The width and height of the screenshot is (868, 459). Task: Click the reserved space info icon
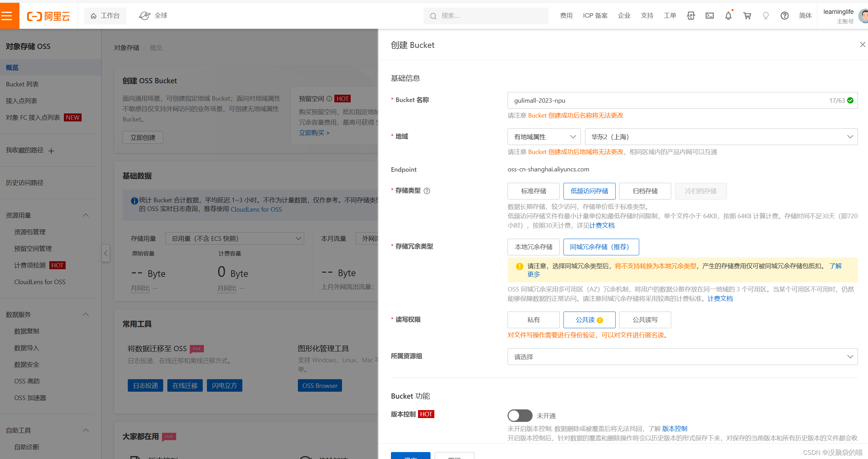coord(329,99)
